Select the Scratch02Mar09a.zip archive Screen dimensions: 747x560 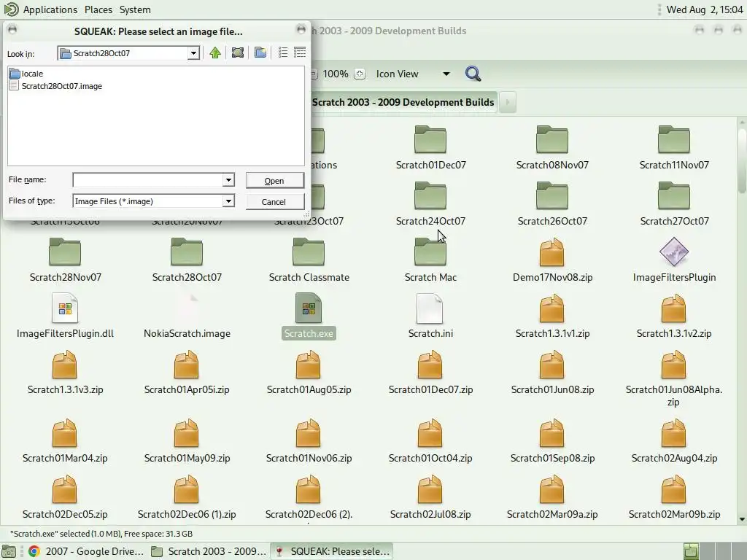pos(552,497)
